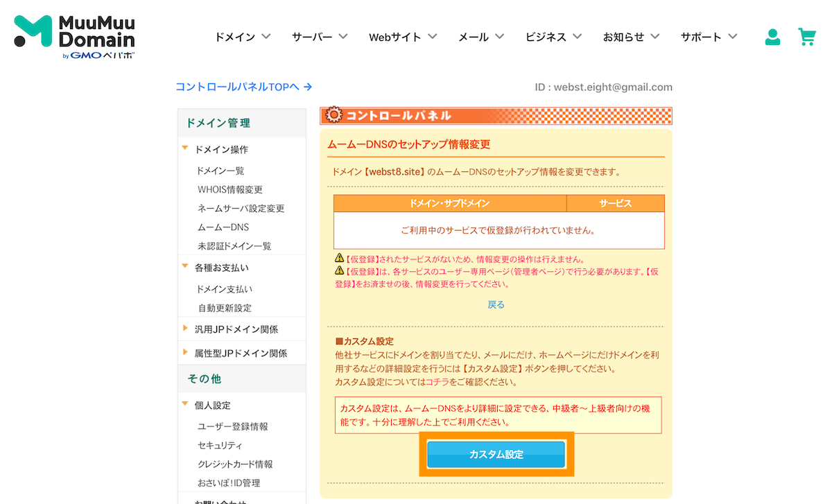832x504 pixels.
Task: Open the Webサイト top menu
Action: [x=395, y=37]
